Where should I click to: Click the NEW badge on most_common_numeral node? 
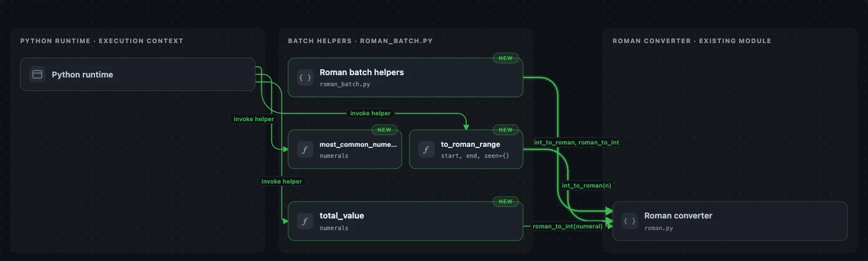(x=384, y=130)
